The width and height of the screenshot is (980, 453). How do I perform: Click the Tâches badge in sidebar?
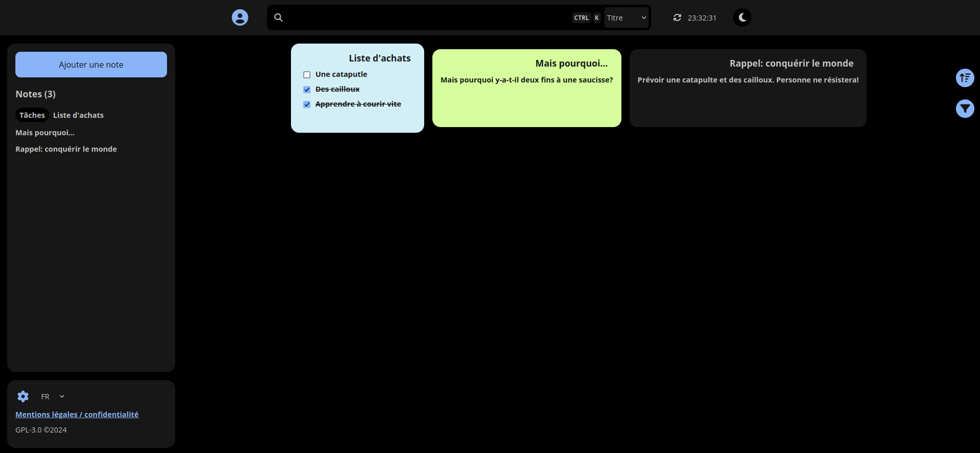[x=32, y=115]
